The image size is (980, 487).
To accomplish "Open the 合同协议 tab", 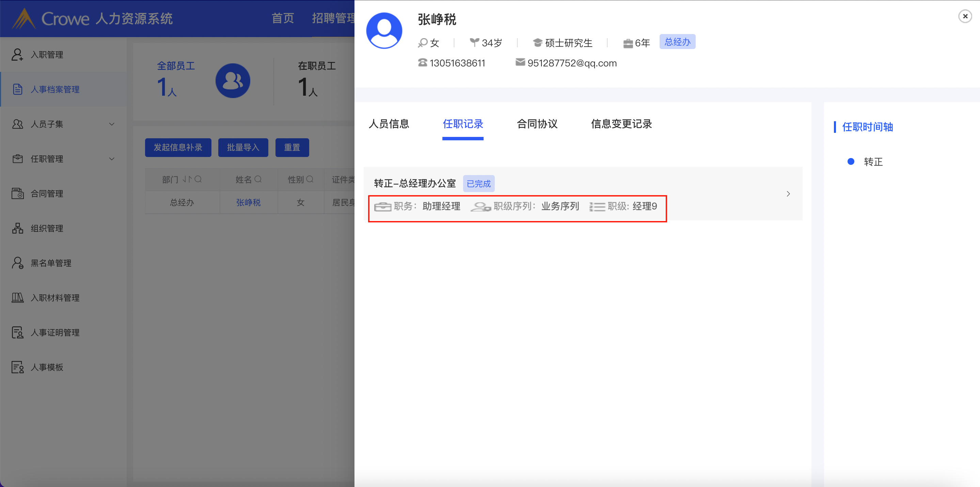I will click(x=537, y=124).
